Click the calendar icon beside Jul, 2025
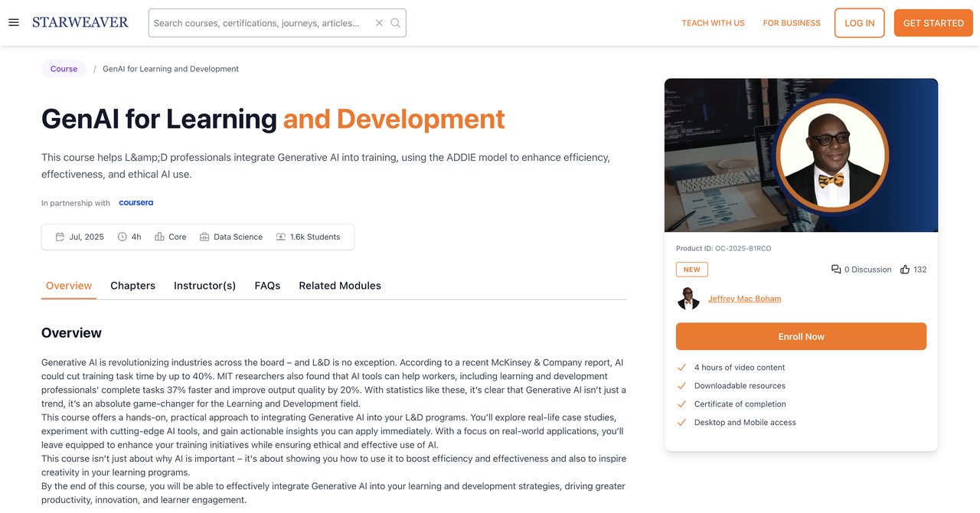The height and width of the screenshot is (513, 980). click(x=60, y=237)
